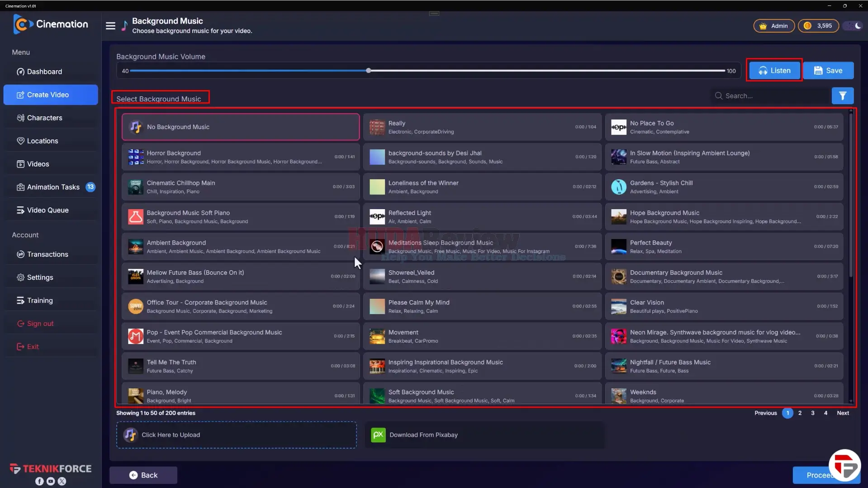Click the filter funnel icon
868x488 pixels.
pyautogui.click(x=842, y=96)
